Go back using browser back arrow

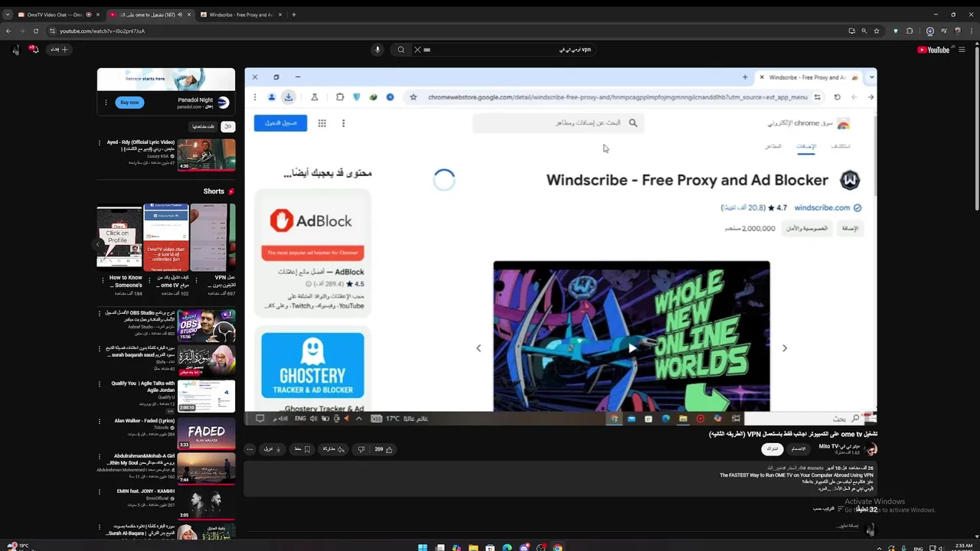click(8, 31)
